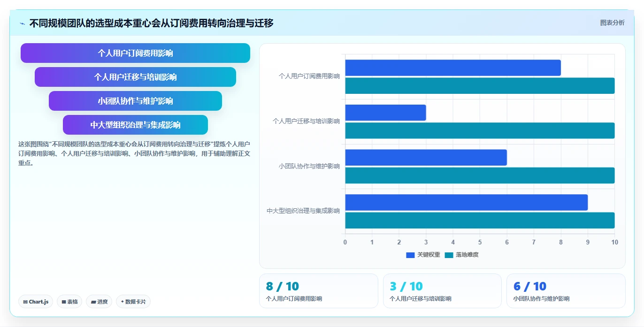Click the description paragraph starting 这张图围绕
Viewport: 644px width, 327px height.
pyautogui.click(x=134, y=153)
